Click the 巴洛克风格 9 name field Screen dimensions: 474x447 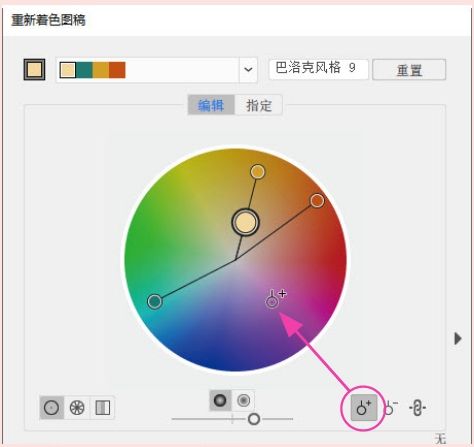tap(318, 69)
